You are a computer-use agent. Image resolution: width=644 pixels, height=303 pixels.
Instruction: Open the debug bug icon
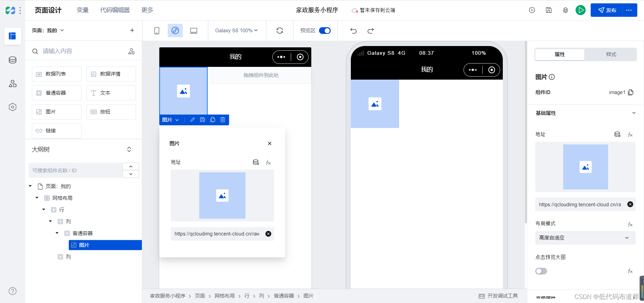coord(566,10)
